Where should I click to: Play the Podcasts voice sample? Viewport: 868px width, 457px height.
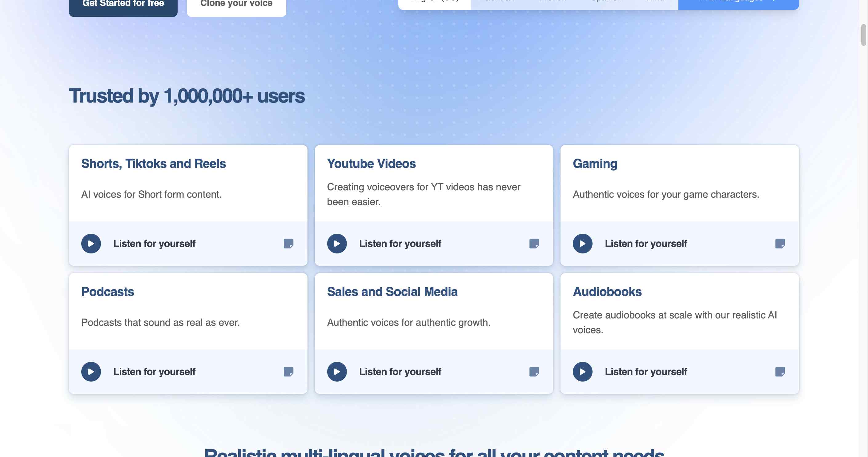[x=91, y=371]
